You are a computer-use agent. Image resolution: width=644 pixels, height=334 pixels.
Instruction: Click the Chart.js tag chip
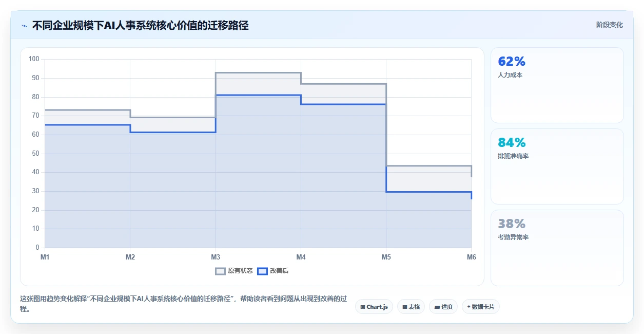(374, 307)
